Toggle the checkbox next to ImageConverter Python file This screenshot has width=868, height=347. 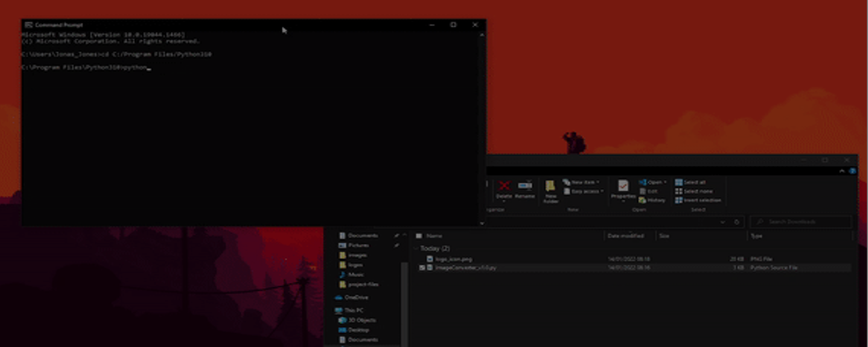pyautogui.click(x=422, y=268)
